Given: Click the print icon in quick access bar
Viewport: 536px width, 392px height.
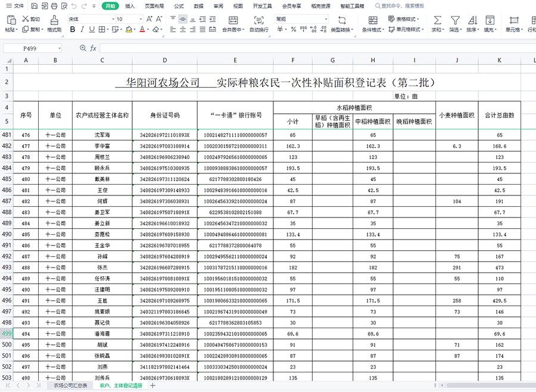Looking at the screenshot, I should 55,6.
